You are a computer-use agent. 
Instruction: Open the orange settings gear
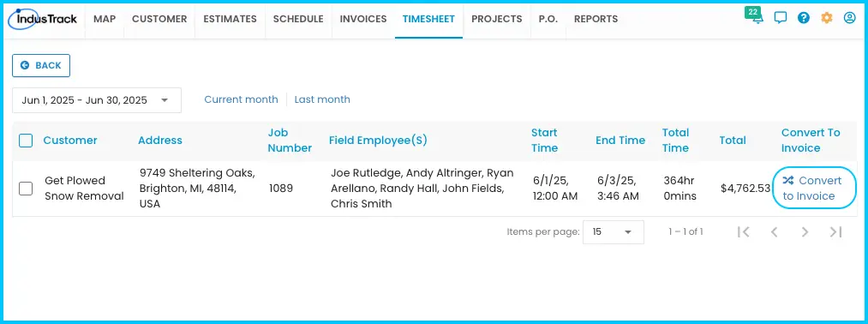tap(827, 18)
